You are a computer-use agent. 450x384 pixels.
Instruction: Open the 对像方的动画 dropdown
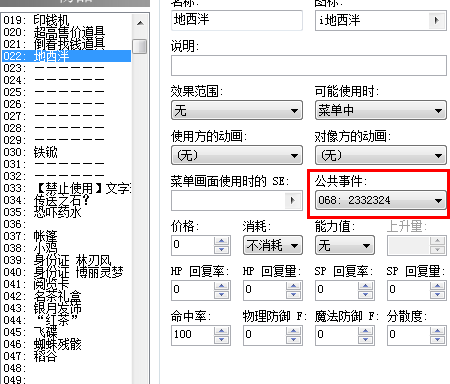pos(381,155)
